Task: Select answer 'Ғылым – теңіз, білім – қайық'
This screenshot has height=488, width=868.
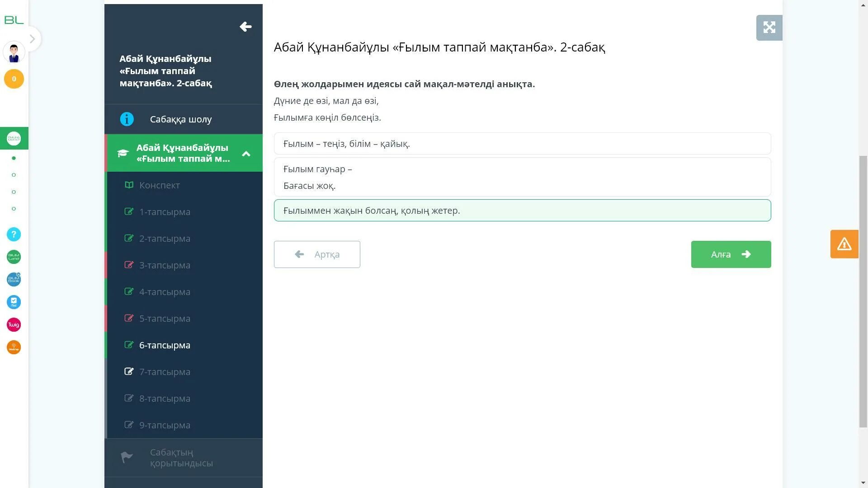Action: [x=522, y=144]
